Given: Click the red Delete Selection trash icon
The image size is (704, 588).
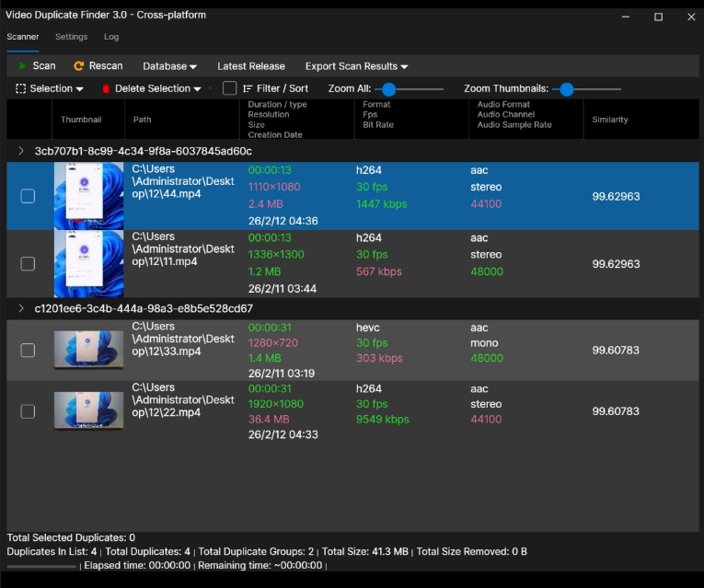Looking at the screenshot, I should click(x=106, y=89).
